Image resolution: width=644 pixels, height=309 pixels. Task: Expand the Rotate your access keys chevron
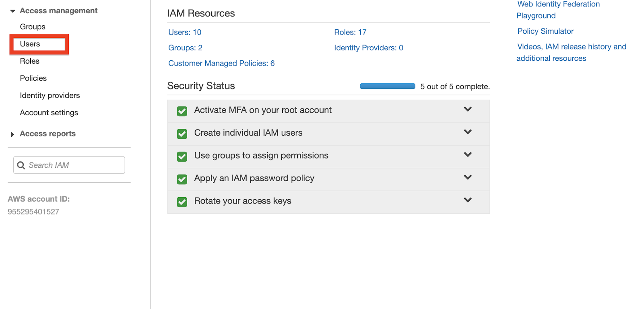[x=468, y=200]
